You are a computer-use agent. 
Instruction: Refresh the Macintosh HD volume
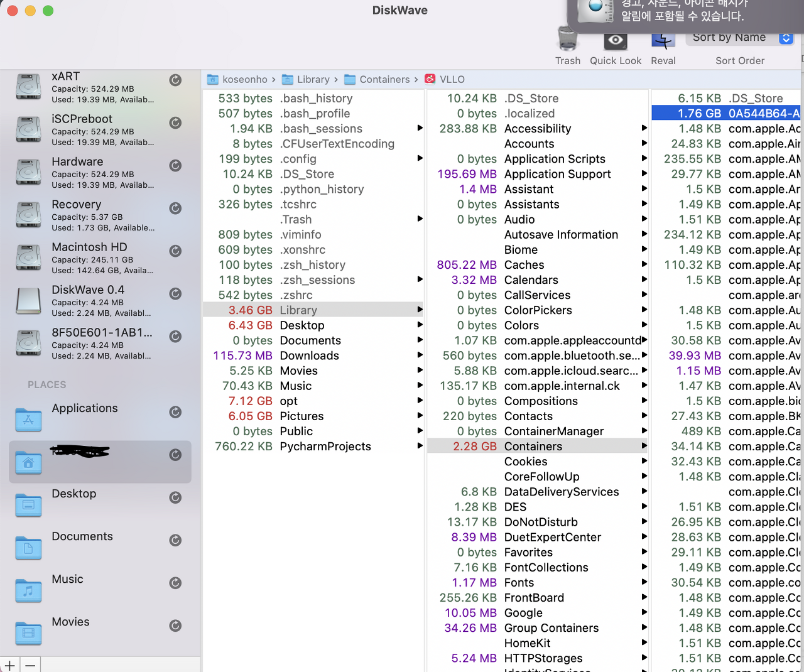[176, 251]
